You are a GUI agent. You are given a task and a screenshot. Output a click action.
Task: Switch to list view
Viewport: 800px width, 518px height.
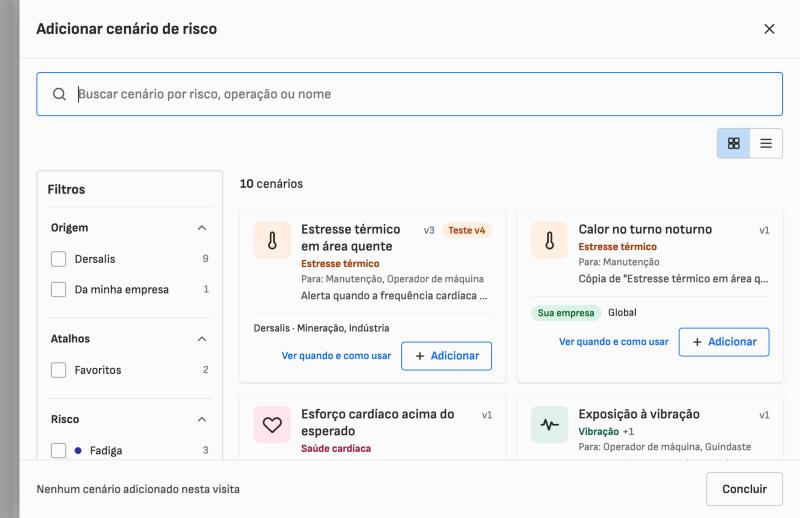coord(766,143)
